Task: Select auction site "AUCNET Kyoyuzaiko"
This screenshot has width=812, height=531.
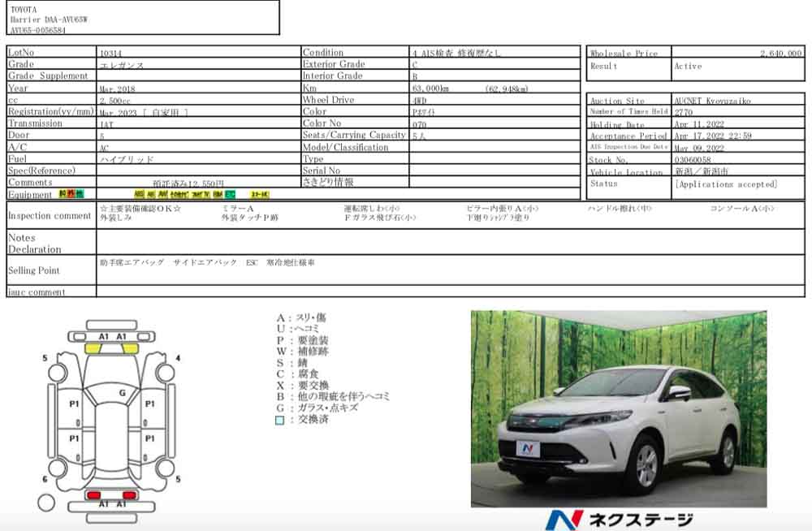Action: 713,101
